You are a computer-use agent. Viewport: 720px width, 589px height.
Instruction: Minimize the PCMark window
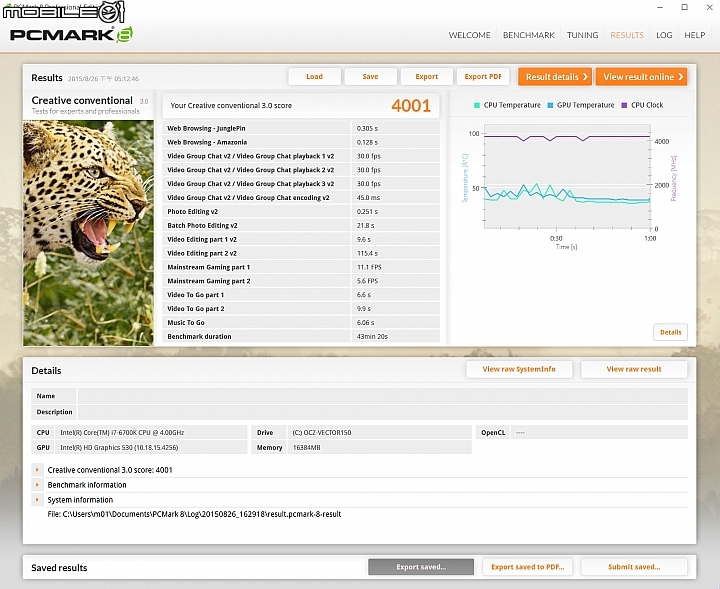click(660, 7)
